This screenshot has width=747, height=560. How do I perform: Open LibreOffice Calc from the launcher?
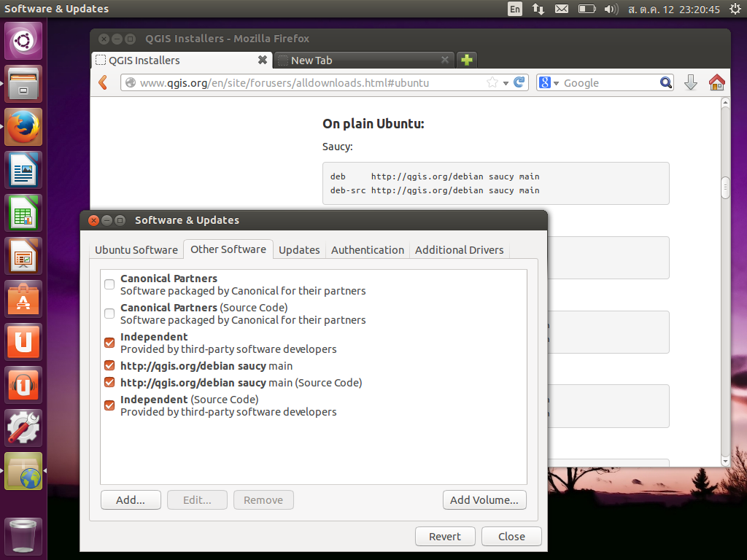point(23,213)
